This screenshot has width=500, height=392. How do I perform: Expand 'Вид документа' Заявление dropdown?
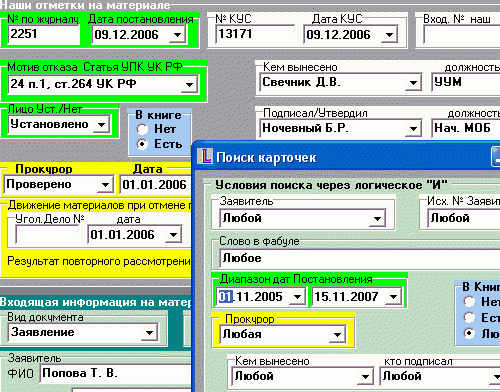[x=149, y=333]
